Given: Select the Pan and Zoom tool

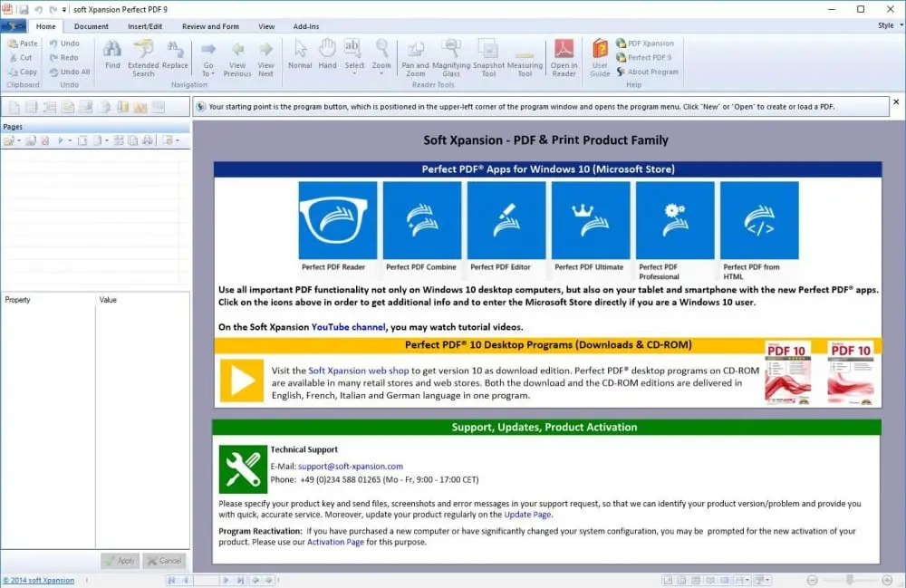Looking at the screenshot, I should click(x=414, y=54).
